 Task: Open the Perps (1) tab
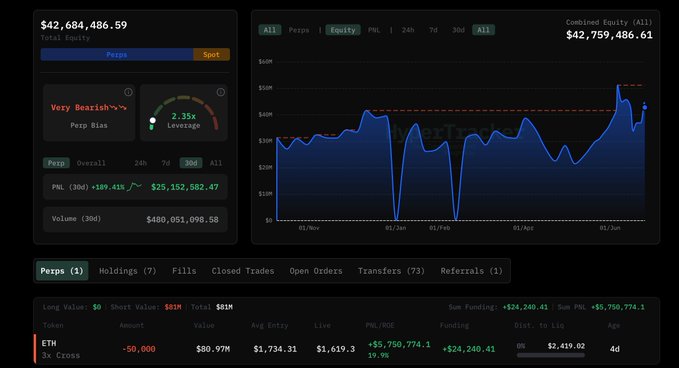point(62,271)
